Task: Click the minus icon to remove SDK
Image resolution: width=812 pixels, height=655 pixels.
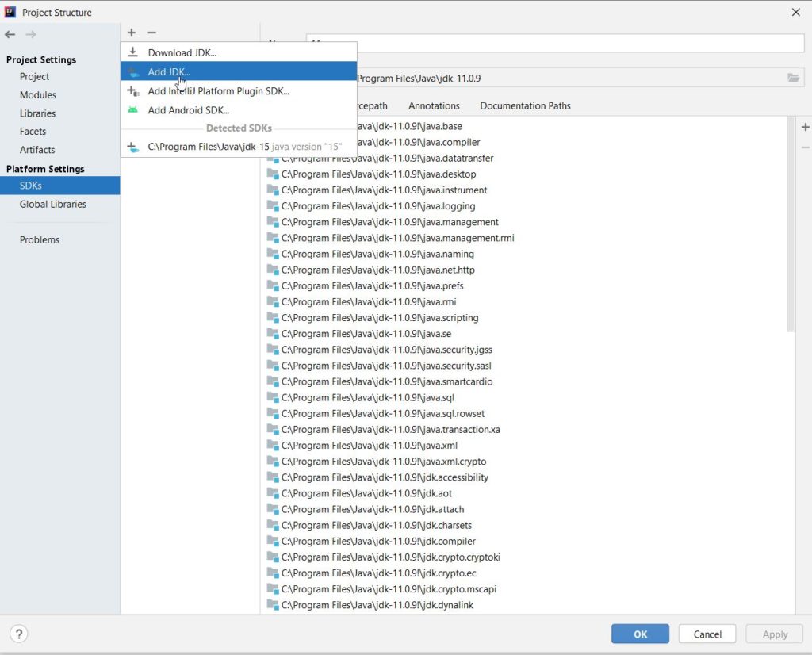Action: pos(151,33)
